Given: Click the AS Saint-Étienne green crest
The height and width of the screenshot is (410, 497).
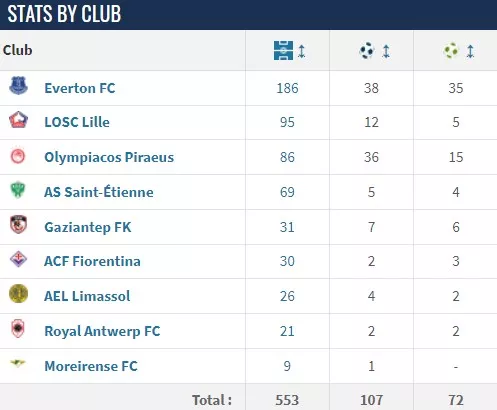Looking at the screenshot, I should (18, 190).
